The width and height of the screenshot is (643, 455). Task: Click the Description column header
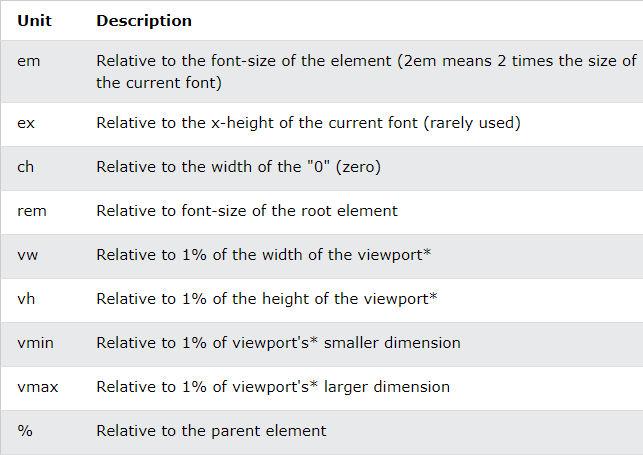tap(144, 20)
